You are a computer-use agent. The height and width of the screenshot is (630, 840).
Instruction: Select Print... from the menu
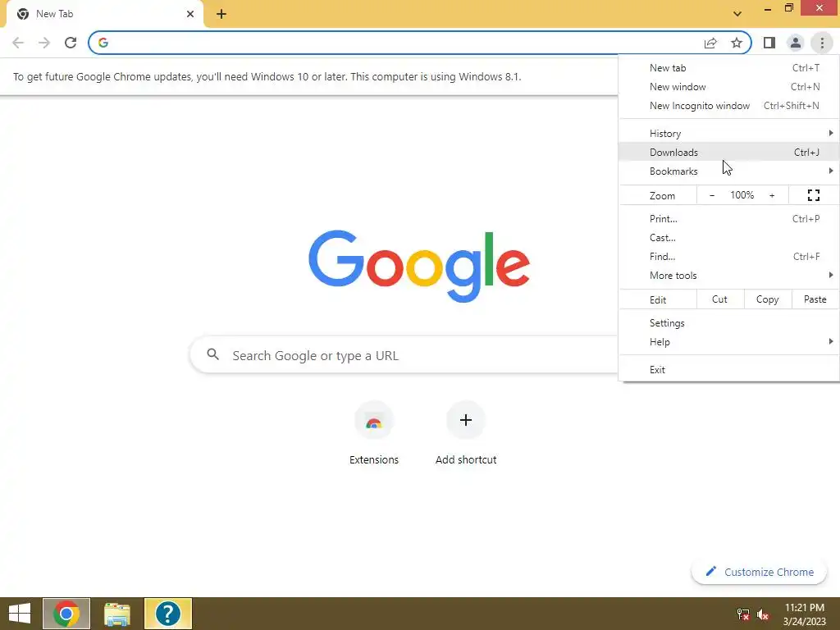[x=728, y=218]
